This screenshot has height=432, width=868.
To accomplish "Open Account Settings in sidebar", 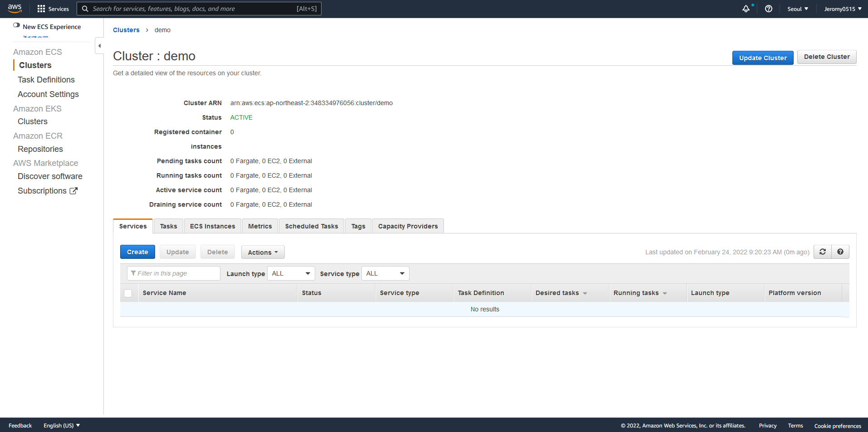I will pos(48,94).
